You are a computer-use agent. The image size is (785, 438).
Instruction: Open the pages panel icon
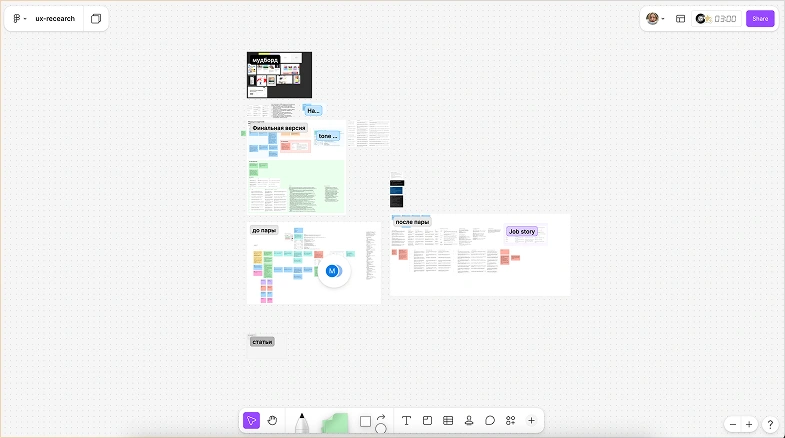pyautogui.click(x=96, y=19)
